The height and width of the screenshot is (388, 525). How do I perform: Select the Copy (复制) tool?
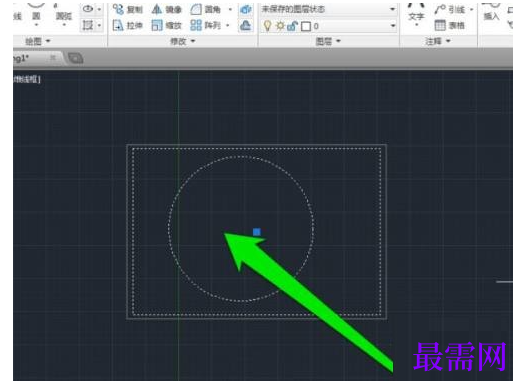tap(128, 9)
